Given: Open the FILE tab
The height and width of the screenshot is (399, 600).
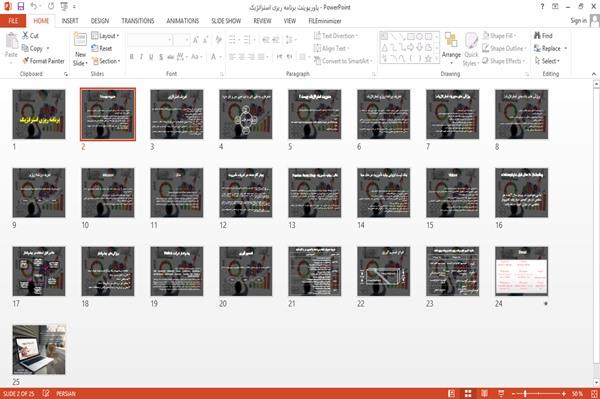Looking at the screenshot, I should [x=13, y=21].
